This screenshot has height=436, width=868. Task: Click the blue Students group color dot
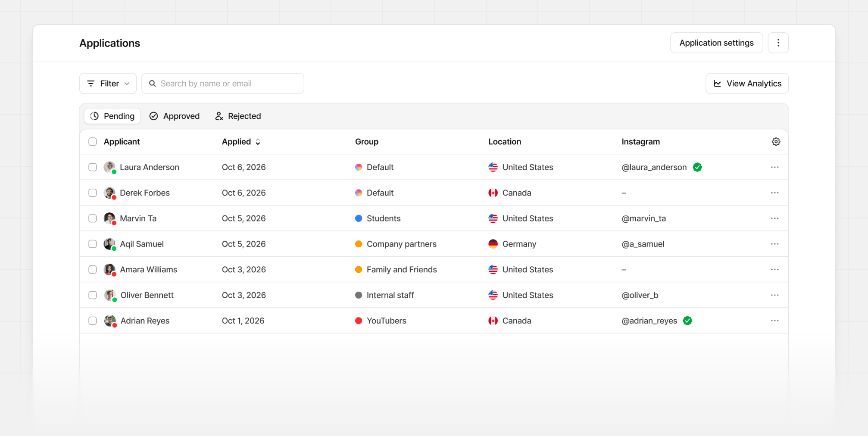click(x=359, y=218)
